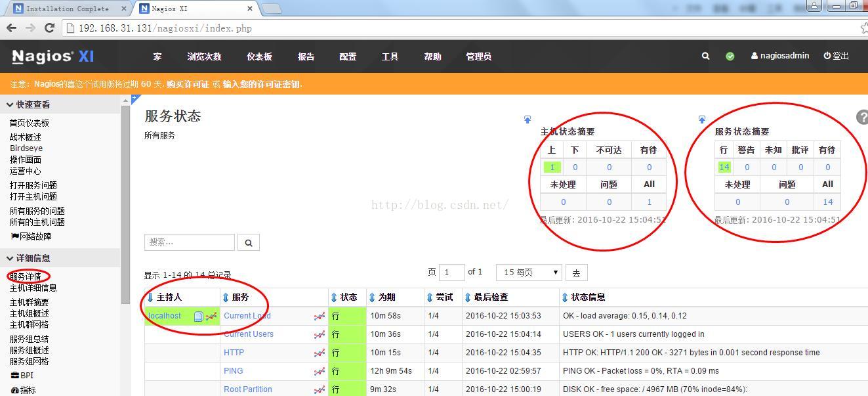868x396 pixels.
Task: Click the pin icon beside host status summary
Action: 527,120
